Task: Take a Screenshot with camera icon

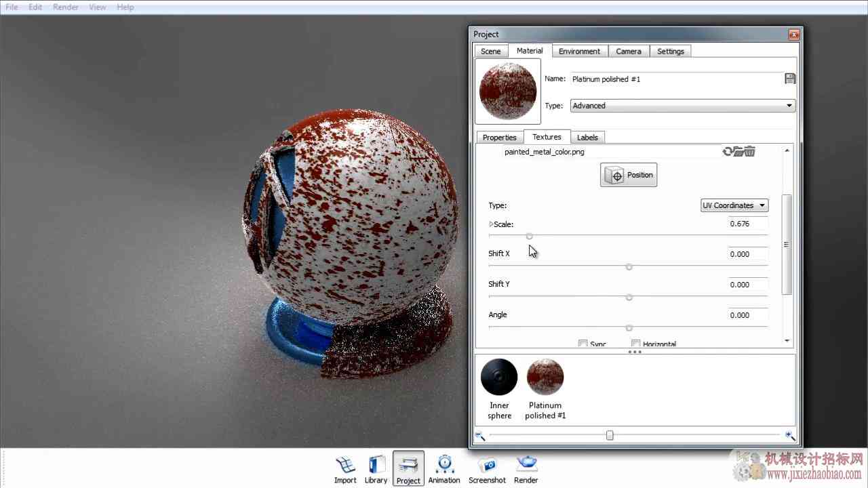Action: click(487, 469)
